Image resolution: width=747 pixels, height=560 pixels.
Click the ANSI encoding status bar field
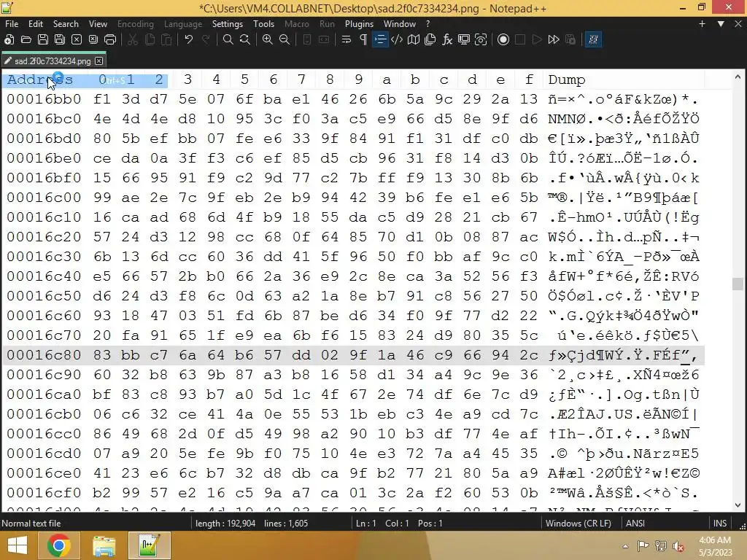(635, 524)
